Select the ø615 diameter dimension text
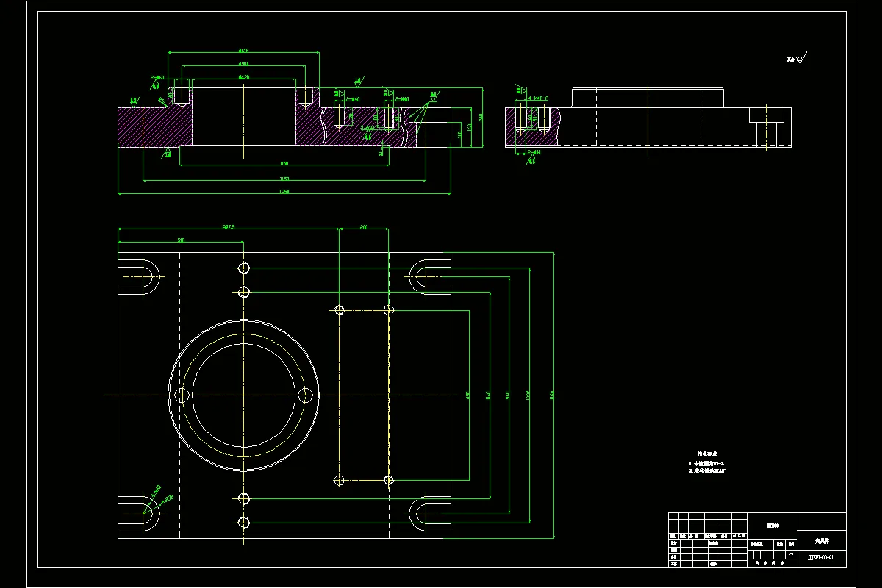 click(x=243, y=51)
